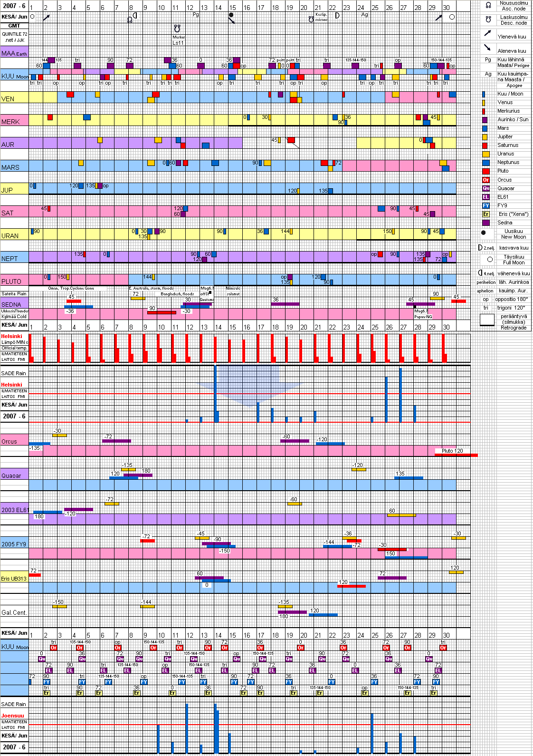
Task: Click the red Pluto swatch in the legend
Action: click(485, 171)
